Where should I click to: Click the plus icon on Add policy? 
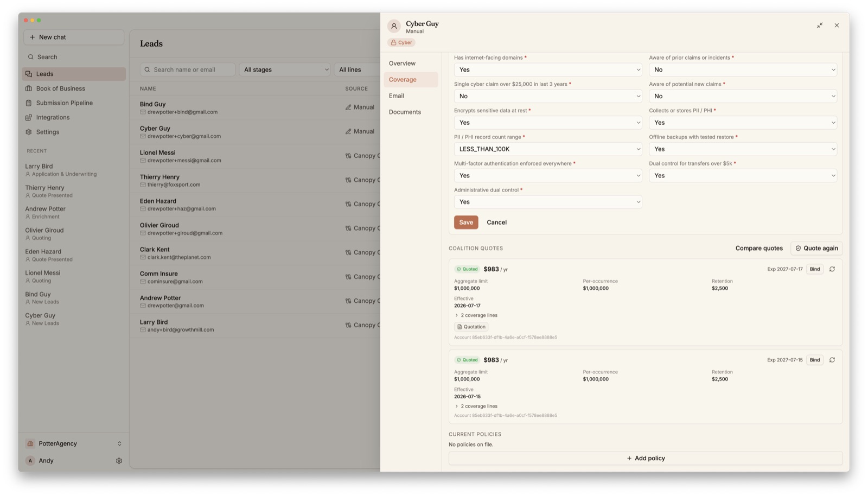tap(629, 459)
